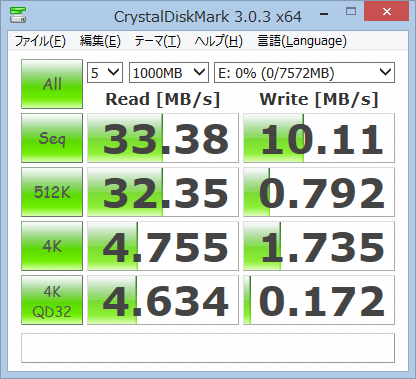Start the 4K QD32 test
This screenshot has width=416, height=379.
52,300
